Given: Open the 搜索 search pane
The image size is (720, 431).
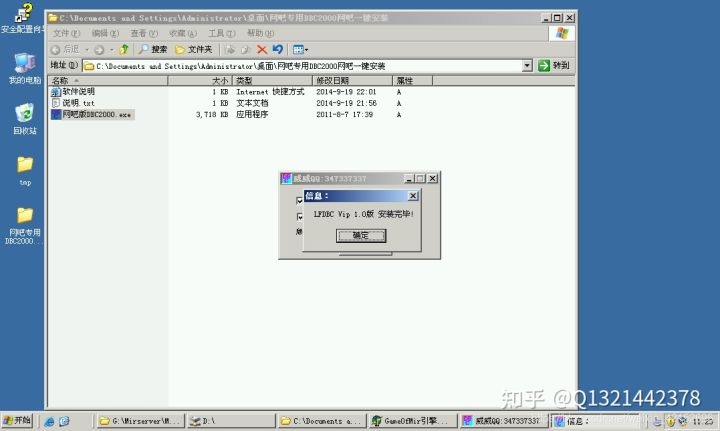Looking at the screenshot, I should pyautogui.click(x=153, y=49).
